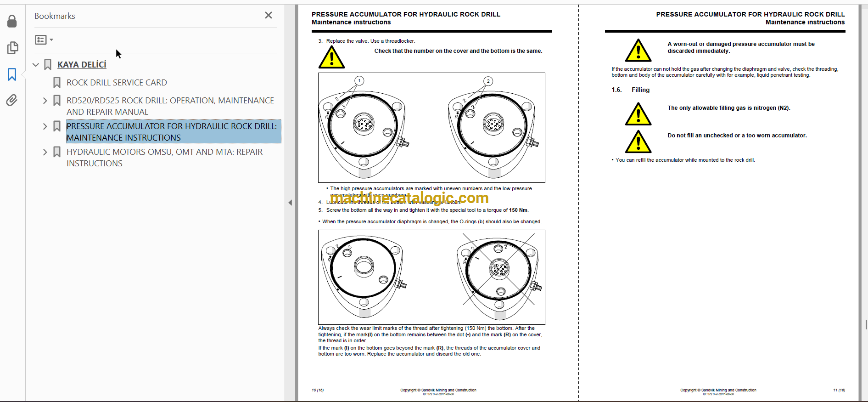Click the vertical scrollbar thumb on right edge
Image resolution: width=868 pixels, height=402 pixels.
tap(866, 325)
